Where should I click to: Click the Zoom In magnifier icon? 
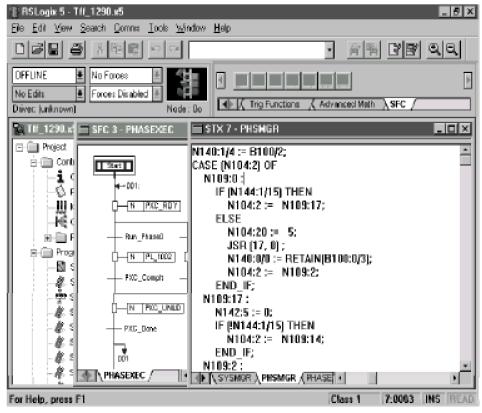(434, 49)
